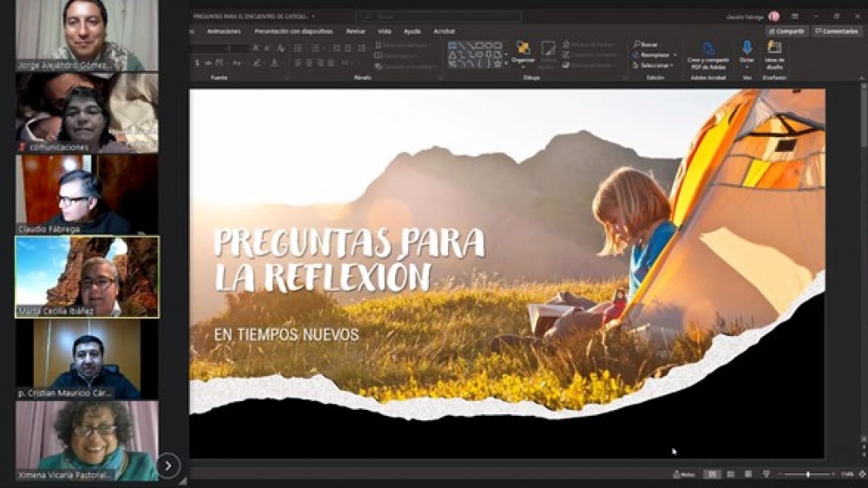Viewport: 868px width, 488px height.
Task: Toggle Normal view in status bar
Action: pos(712,474)
